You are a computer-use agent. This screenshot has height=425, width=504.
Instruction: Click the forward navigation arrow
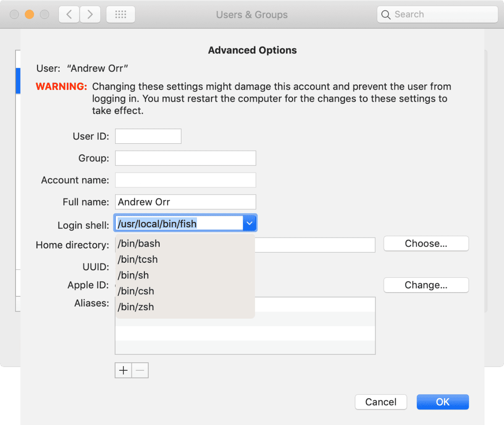tap(90, 14)
